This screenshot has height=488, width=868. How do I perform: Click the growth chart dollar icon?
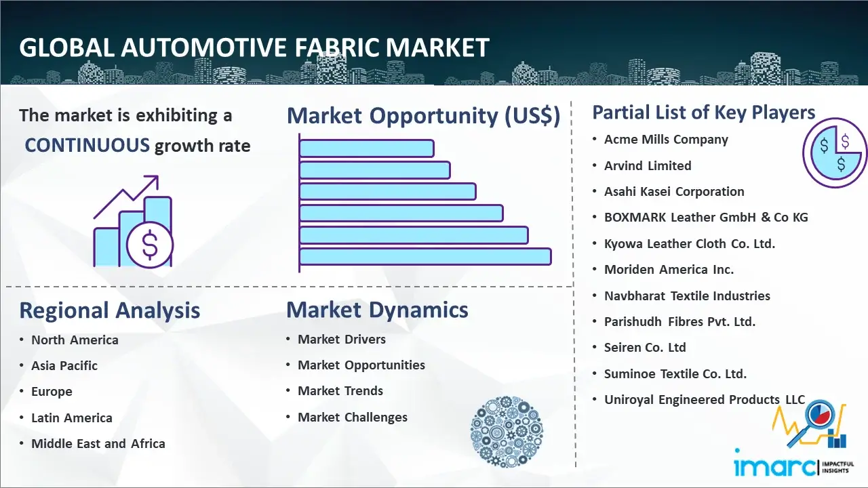pyautogui.click(x=133, y=222)
